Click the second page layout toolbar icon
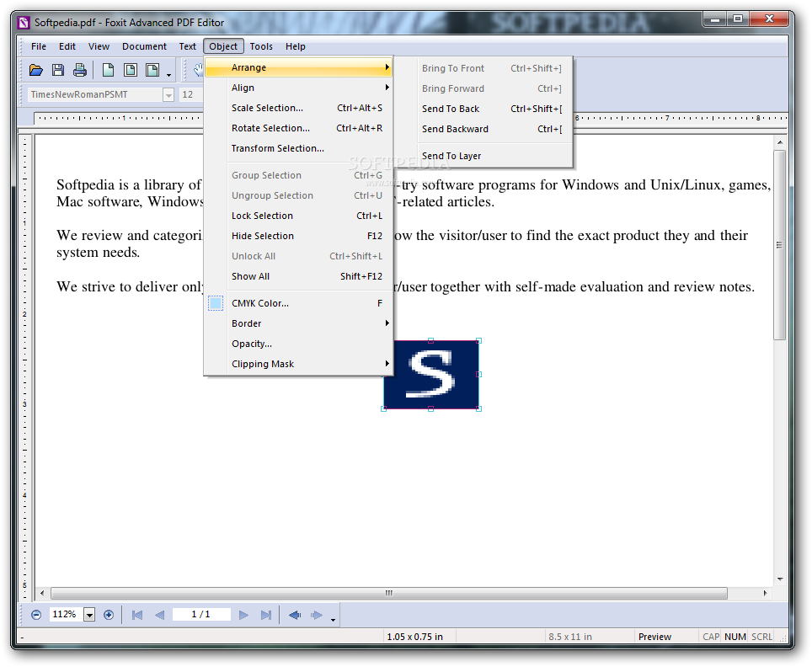 click(131, 70)
